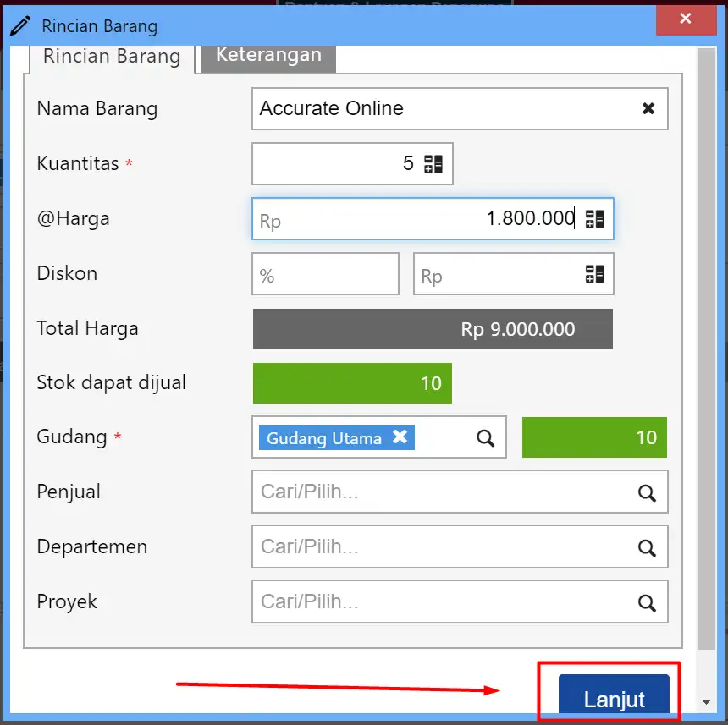Click the Cari/Pilih field for Proyek
Screen dimensions: 728x725
tap(440, 602)
